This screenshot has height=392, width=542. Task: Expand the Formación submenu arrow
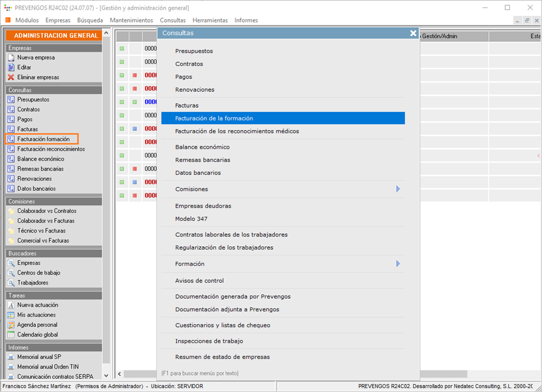pyautogui.click(x=398, y=264)
